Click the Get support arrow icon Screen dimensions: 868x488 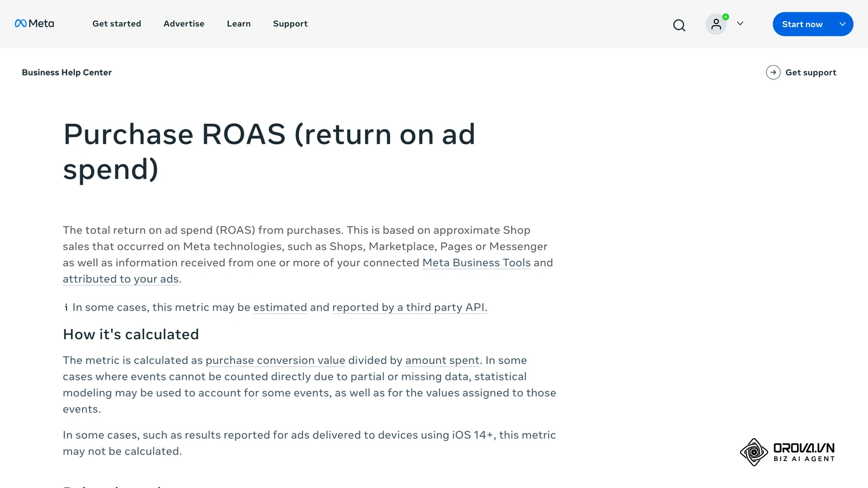tap(773, 72)
